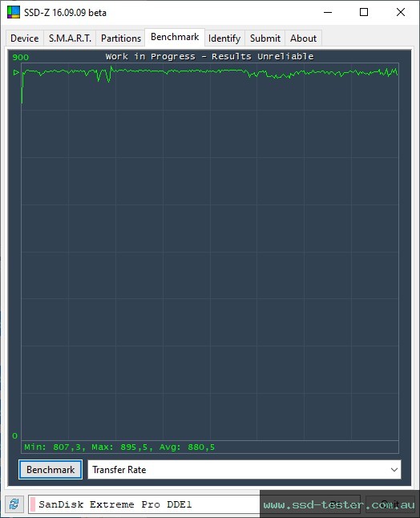Open the Transfer Rate dropdown arrow
This screenshot has height=518, width=420.
[394, 469]
